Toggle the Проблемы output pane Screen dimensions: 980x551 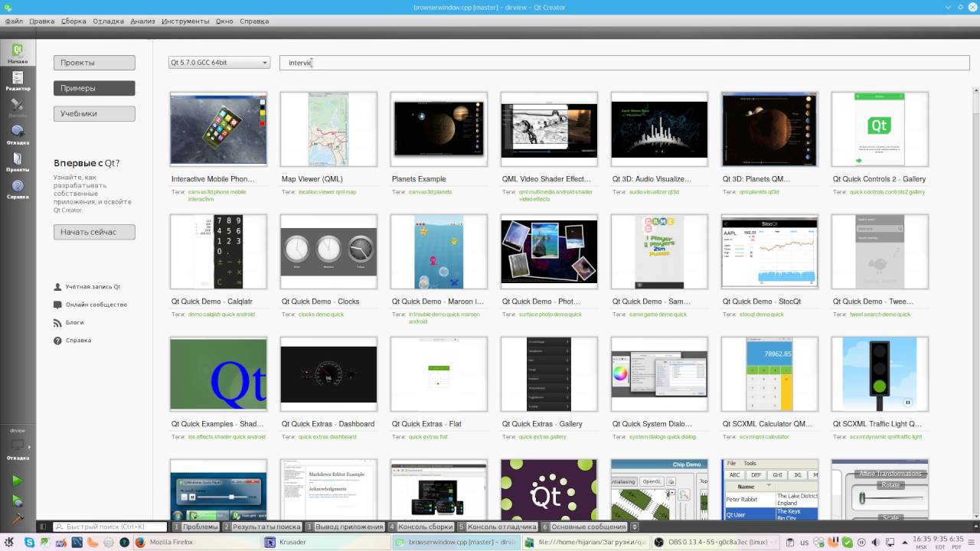point(197,527)
